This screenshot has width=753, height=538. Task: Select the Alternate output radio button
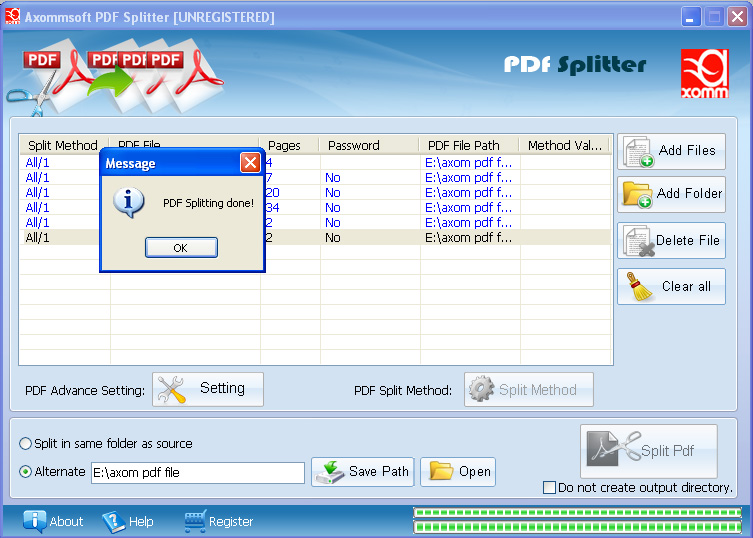pyautogui.click(x=26, y=472)
